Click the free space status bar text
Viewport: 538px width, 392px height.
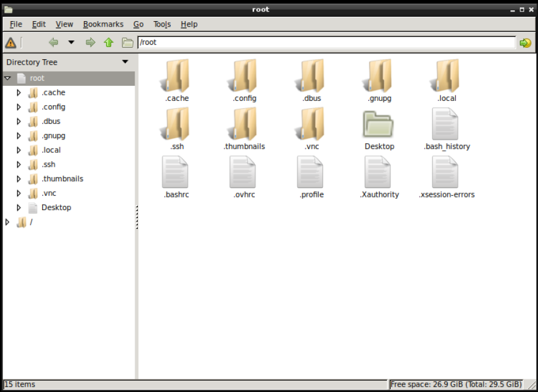click(456, 384)
